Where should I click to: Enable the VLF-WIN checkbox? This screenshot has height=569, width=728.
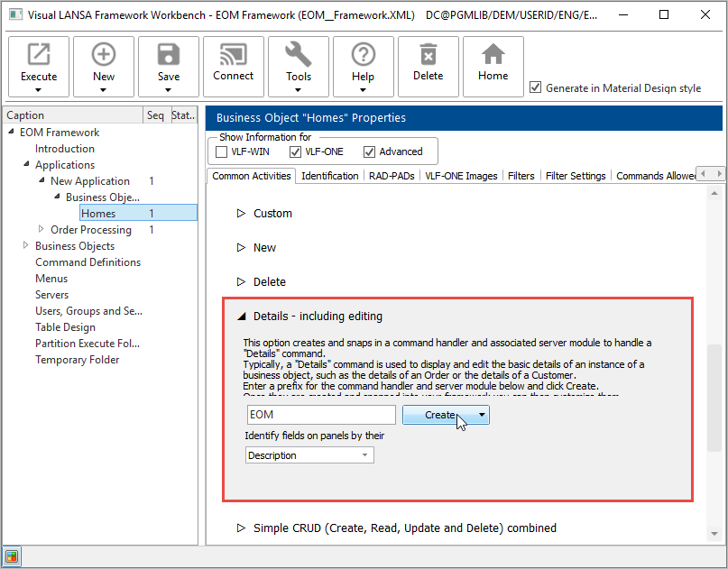point(223,151)
